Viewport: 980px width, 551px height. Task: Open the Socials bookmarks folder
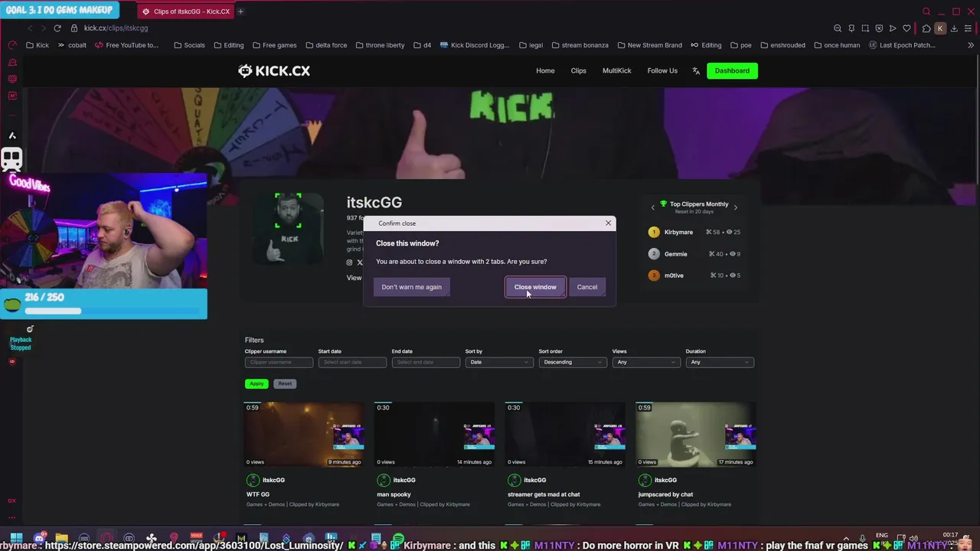point(189,45)
